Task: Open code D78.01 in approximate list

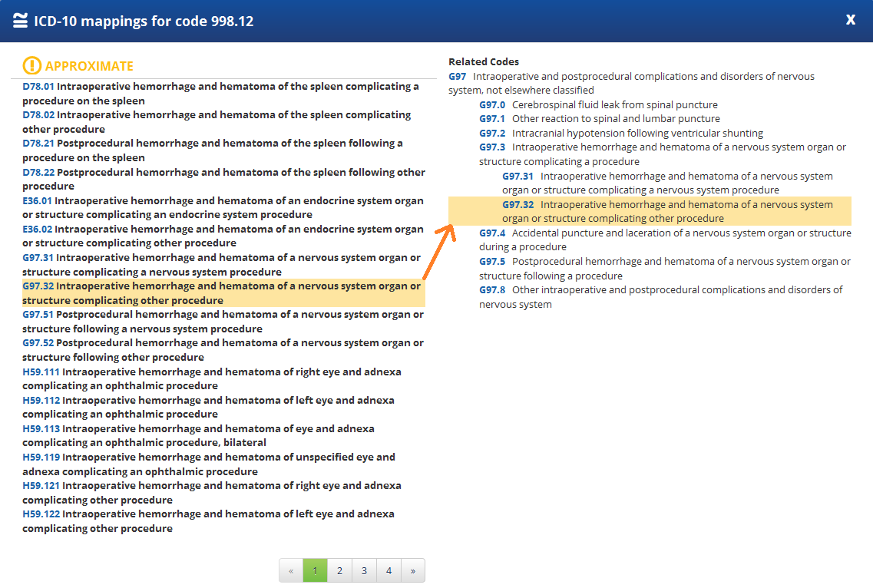Action: click(x=38, y=87)
